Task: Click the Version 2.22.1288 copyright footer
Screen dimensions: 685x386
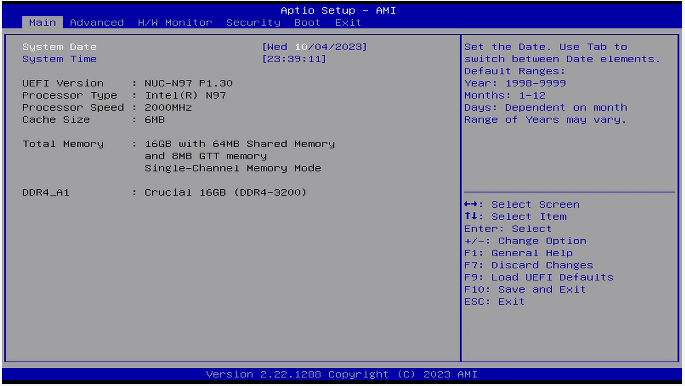Action: tap(342, 375)
